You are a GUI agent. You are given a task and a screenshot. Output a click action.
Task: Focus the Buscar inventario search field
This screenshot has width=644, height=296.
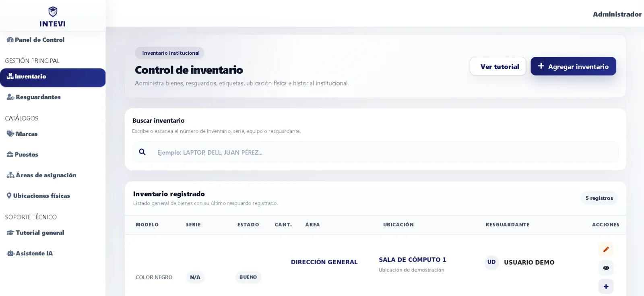376,152
